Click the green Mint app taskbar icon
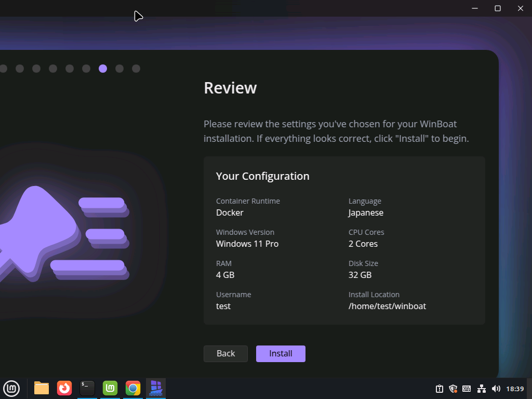532x399 pixels. tap(110, 388)
